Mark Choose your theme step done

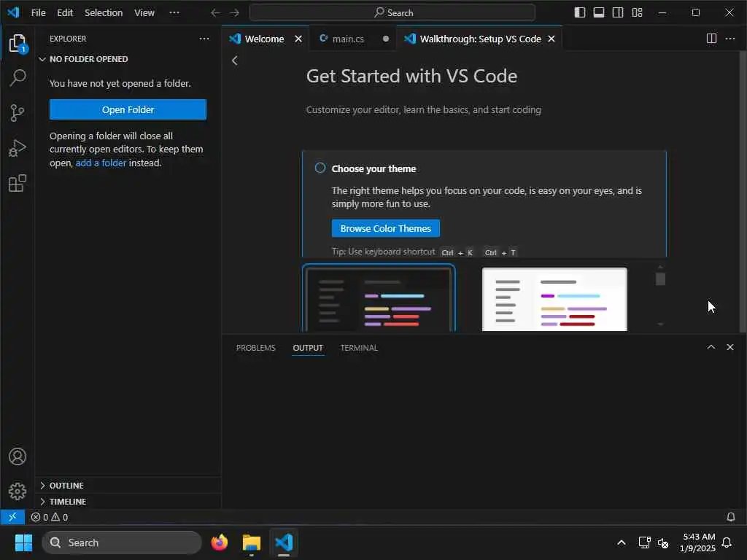[320, 168]
